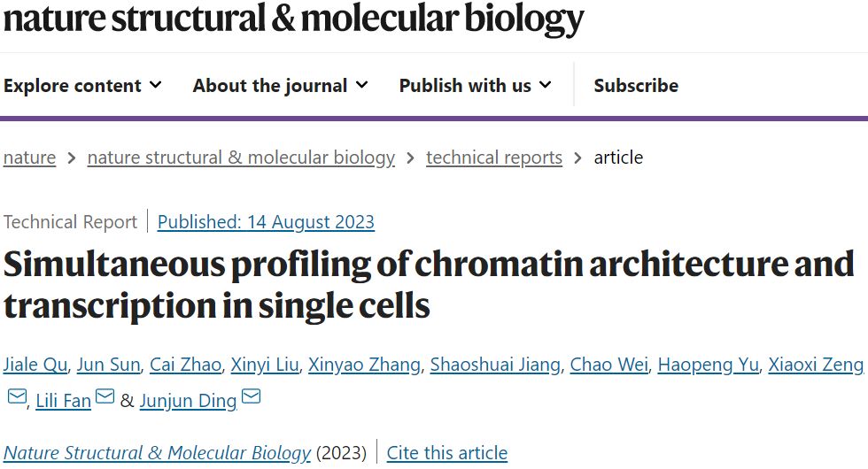Expand the Explore content menu

coord(82,86)
